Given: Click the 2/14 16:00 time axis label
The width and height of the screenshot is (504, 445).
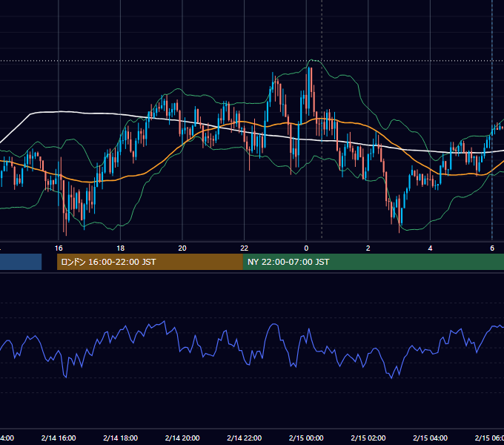Looking at the screenshot, I should 59,438.
